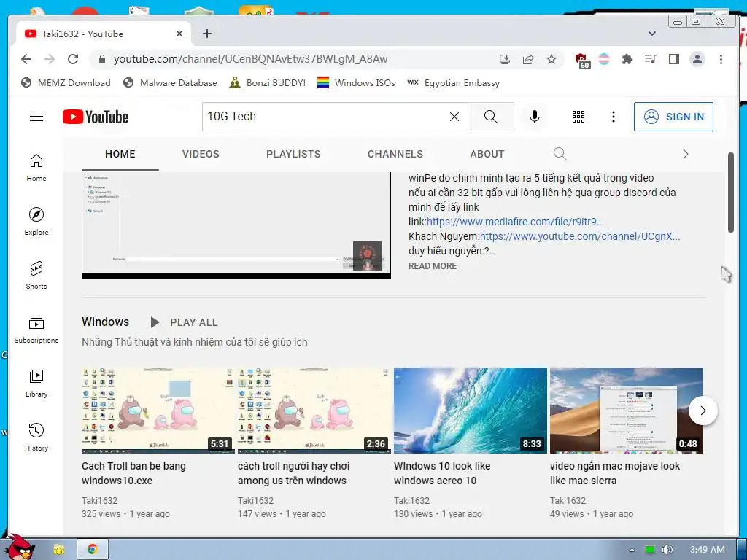Open the YouTube hamburger guide menu
This screenshot has height=560, width=747.
click(x=36, y=117)
